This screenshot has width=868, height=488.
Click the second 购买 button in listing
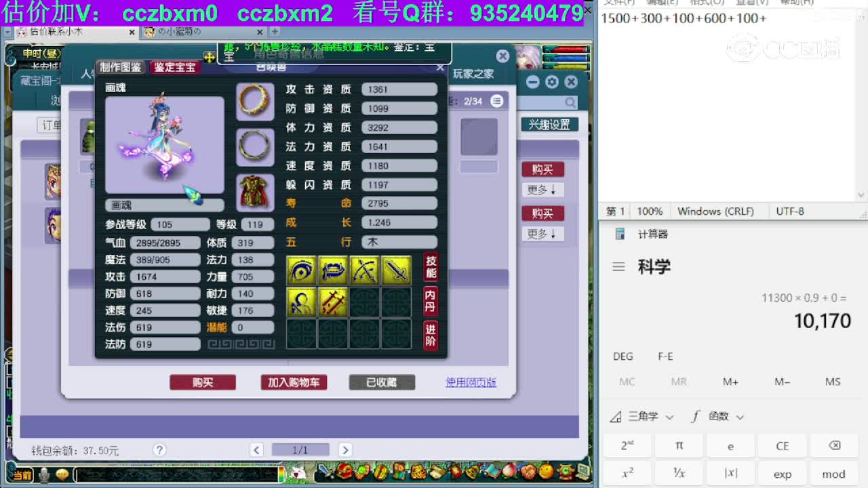click(x=542, y=213)
